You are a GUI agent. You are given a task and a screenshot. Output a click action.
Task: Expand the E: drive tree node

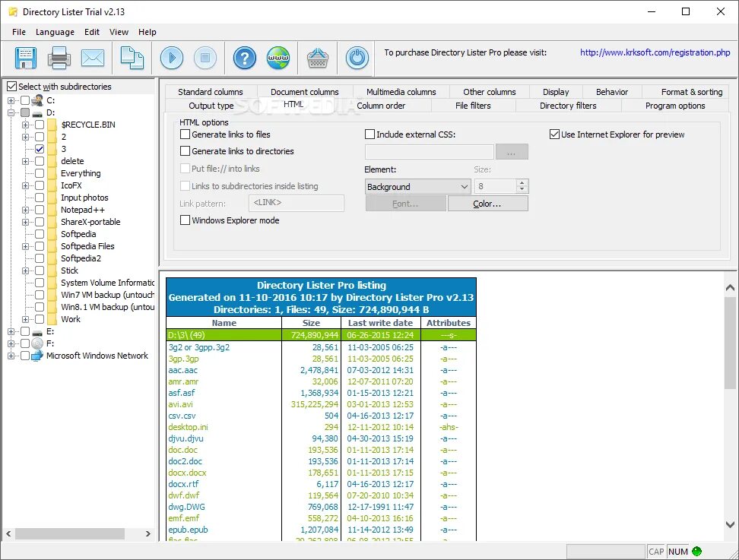coord(11,331)
